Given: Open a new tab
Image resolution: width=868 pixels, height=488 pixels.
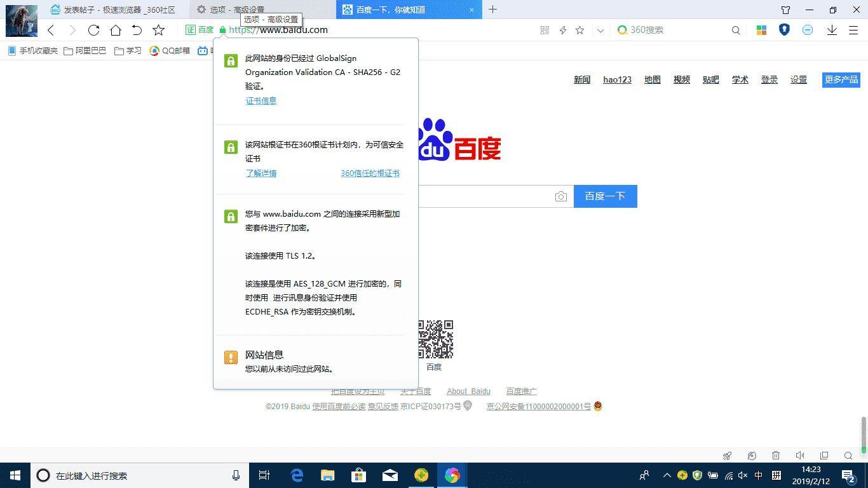Looking at the screenshot, I should [492, 10].
